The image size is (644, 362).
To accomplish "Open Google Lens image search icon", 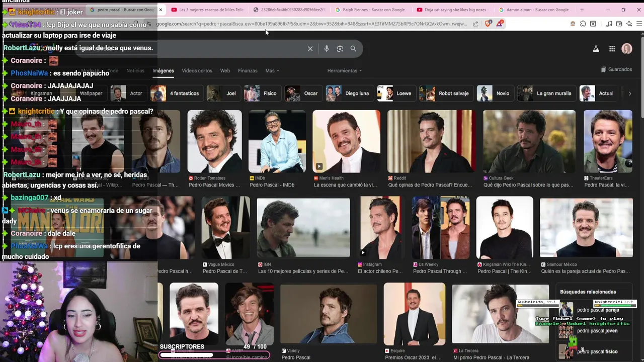I will [x=340, y=49].
